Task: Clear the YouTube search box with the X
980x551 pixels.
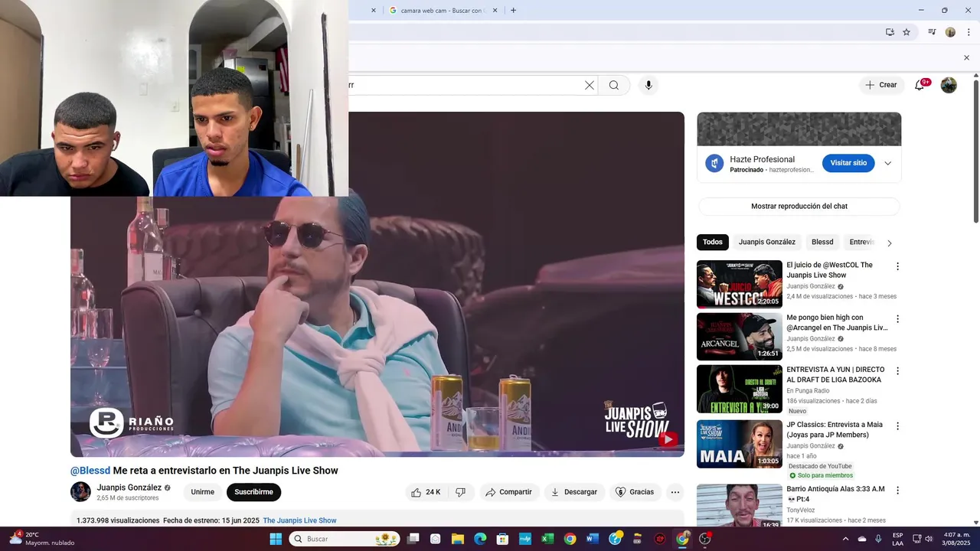Action: tap(590, 85)
